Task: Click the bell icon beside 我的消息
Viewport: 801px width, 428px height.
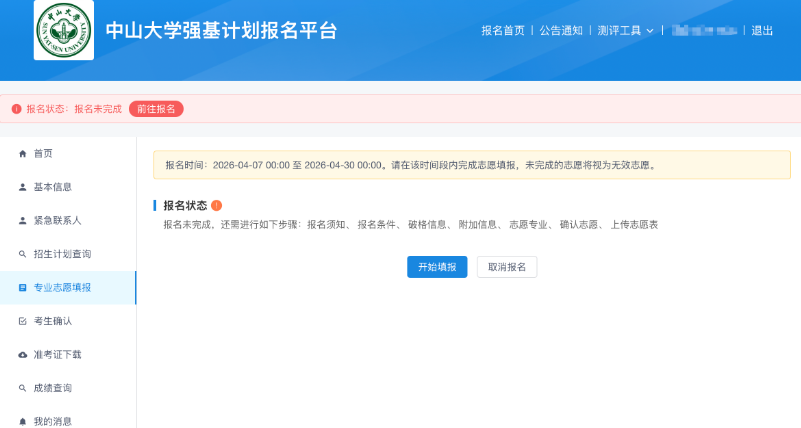Action: 23,421
